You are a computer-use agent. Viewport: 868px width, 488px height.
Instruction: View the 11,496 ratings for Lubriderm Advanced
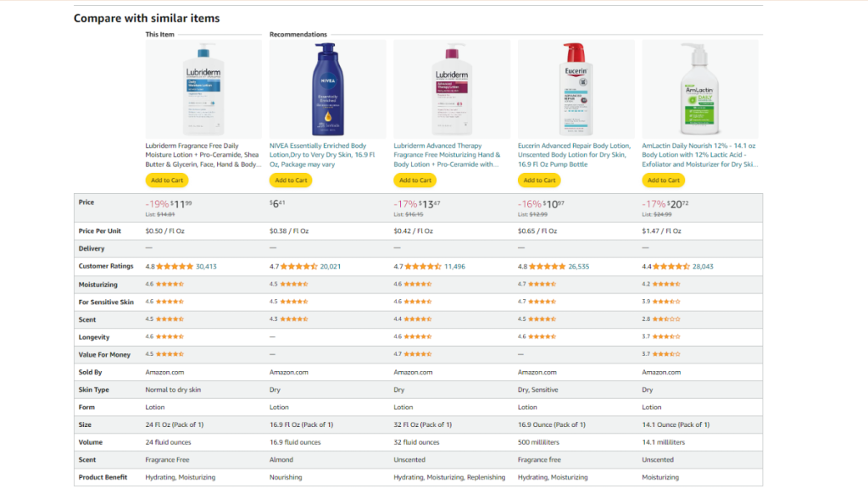pos(454,267)
